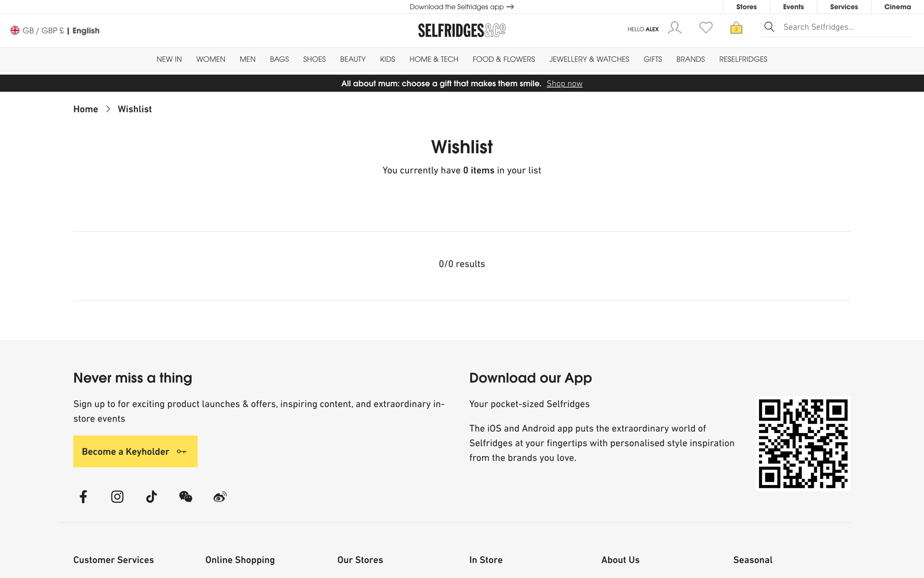Open the account profile icon
This screenshot has height=578, width=924.
point(674,28)
